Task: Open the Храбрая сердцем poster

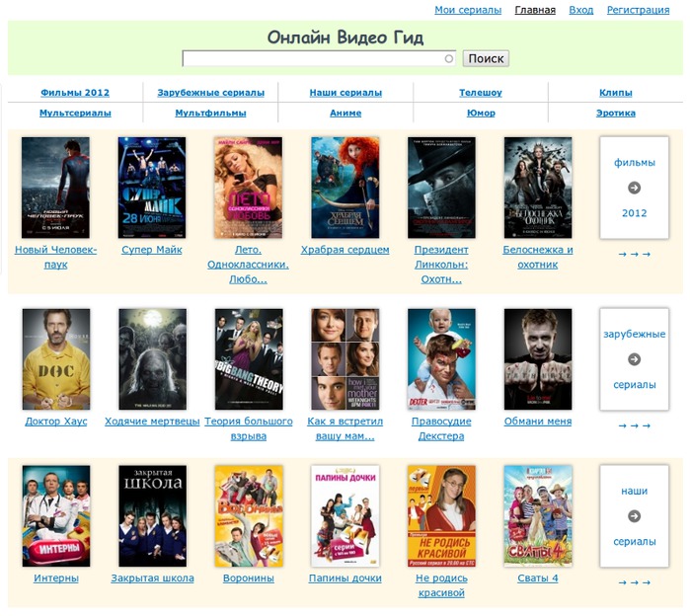Action: [345, 188]
